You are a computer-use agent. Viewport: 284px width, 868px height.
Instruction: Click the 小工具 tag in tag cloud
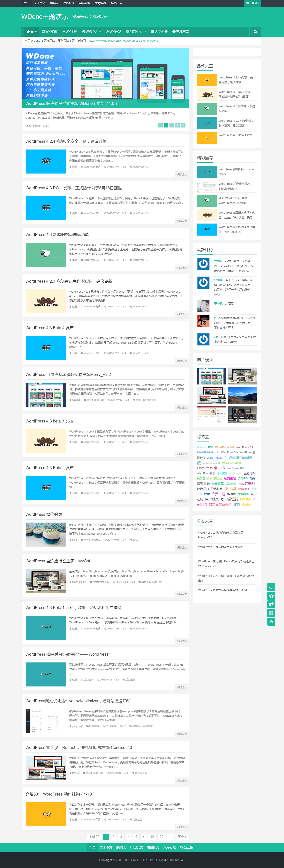tap(230, 489)
